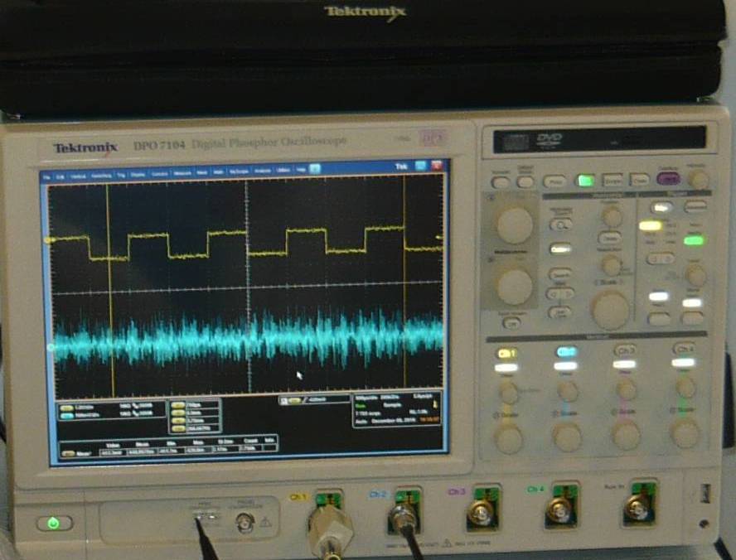The height and width of the screenshot is (560, 736).
Task: Click the trigger Level knob
Action: (x=695, y=276)
